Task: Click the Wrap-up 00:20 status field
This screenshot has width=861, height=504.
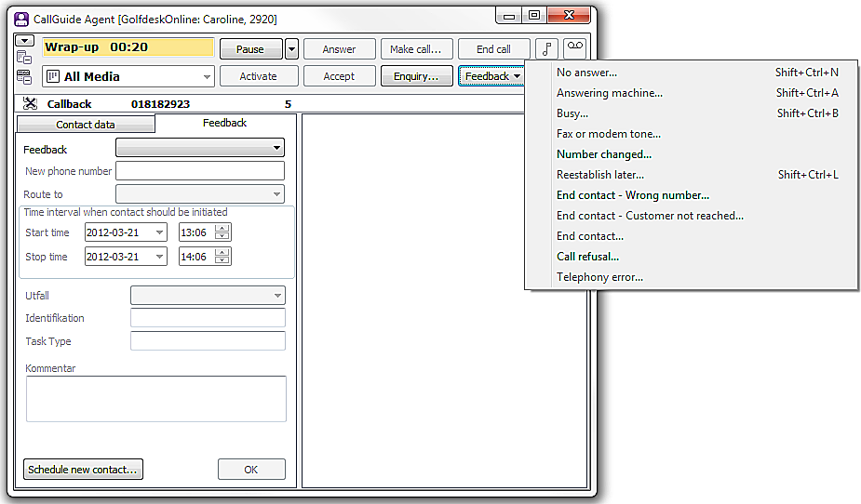Action: pos(128,47)
